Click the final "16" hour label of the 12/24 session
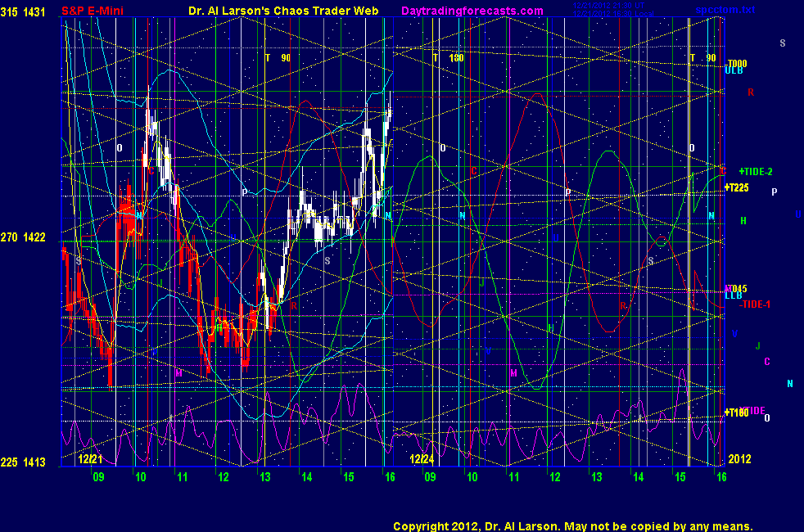 coord(721,477)
